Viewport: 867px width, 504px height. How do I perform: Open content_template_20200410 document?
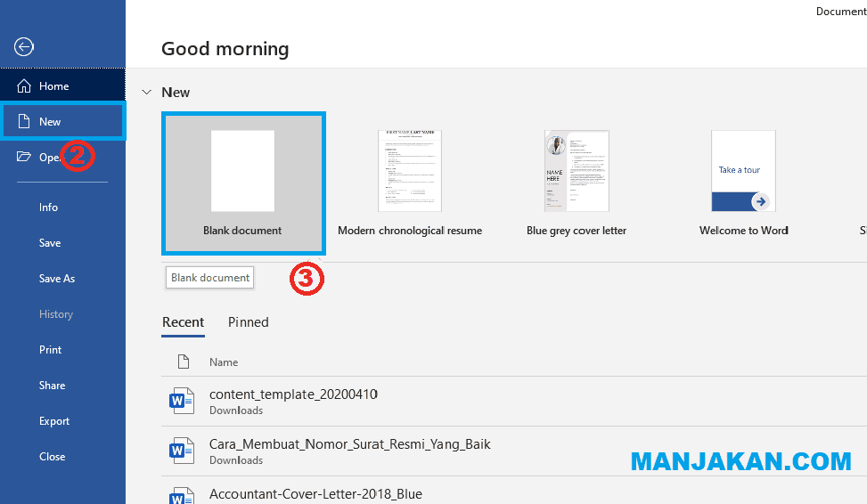pos(514,402)
